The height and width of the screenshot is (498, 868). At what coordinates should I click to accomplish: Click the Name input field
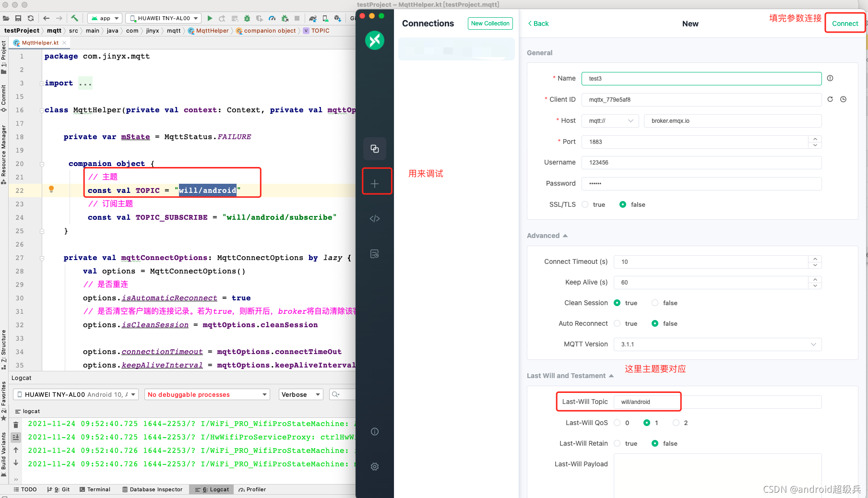click(702, 79)
